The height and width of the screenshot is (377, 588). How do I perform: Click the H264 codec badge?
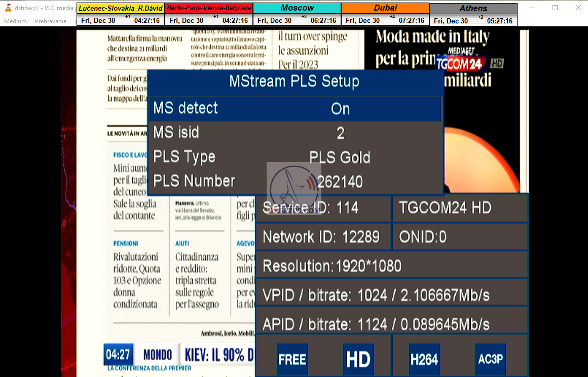(x=424, y=359)
